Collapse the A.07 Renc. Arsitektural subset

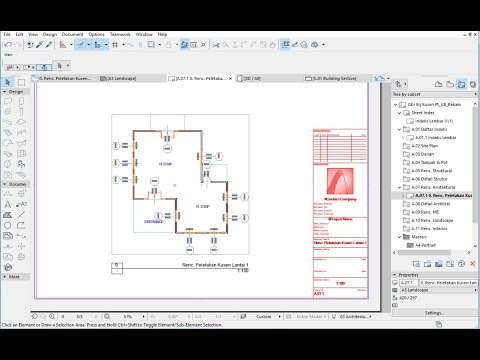pos(399,187)
